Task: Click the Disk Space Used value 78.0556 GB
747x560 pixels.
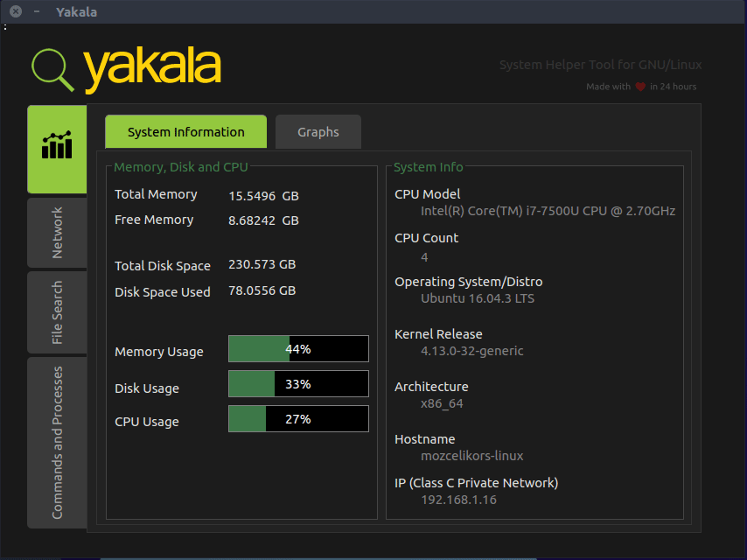Action: (262, 290)
